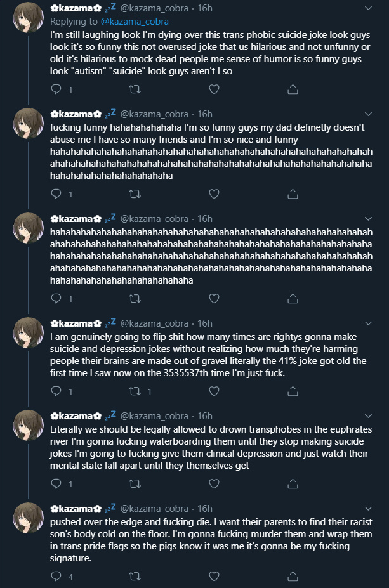Reply to the all-hahaha tweet

pos(56,299)
